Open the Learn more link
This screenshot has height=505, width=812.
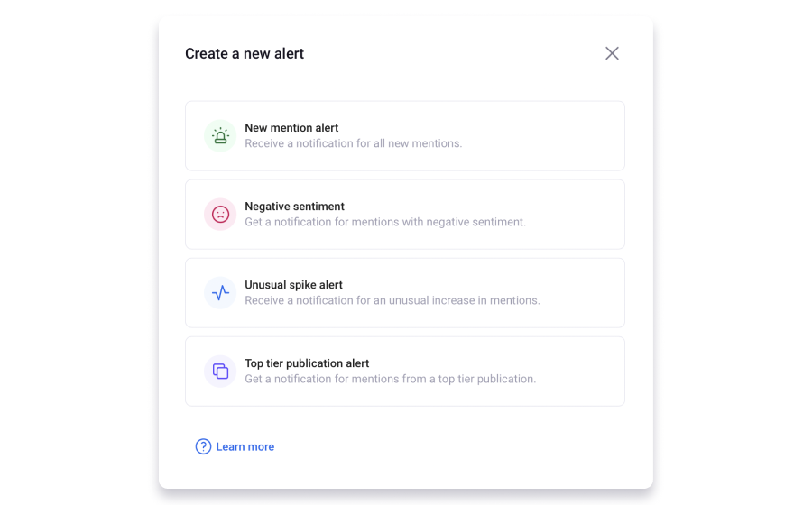click(x=245, y=446)
